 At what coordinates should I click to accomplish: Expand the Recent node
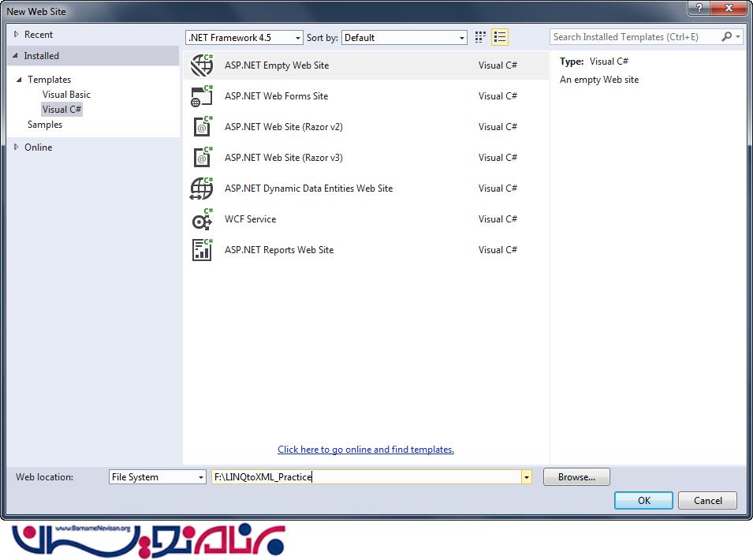coord(16,34)
